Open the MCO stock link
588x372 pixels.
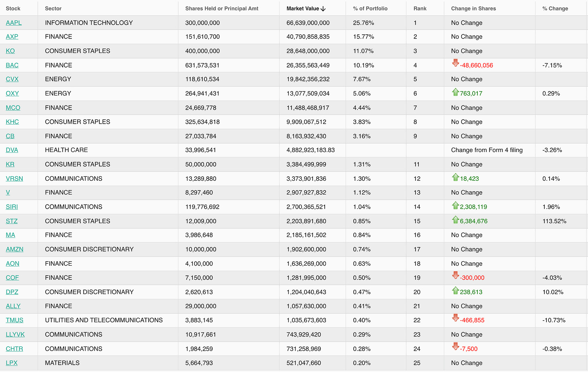pyautogui.click(x=13, y=108)
